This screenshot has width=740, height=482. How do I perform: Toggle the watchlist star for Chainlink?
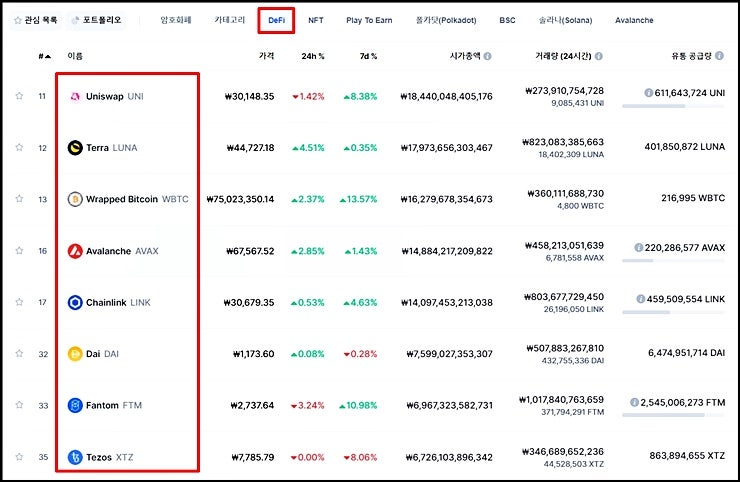coord(19,302)
